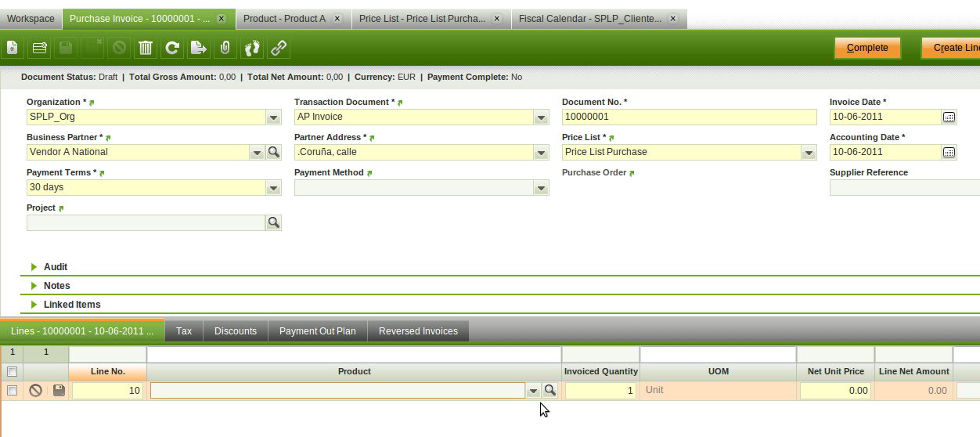Click the Save floppy disk toolbar icon
This screenshot has height=437, width=980.
click(x=66, y=49)
